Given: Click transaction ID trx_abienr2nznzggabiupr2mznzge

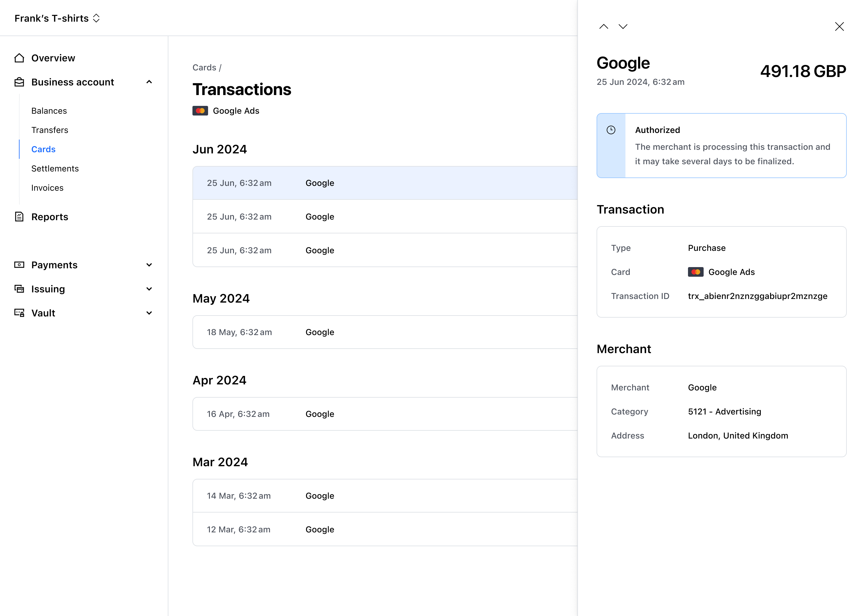Looking at the screenshot, I should (757, 296).
